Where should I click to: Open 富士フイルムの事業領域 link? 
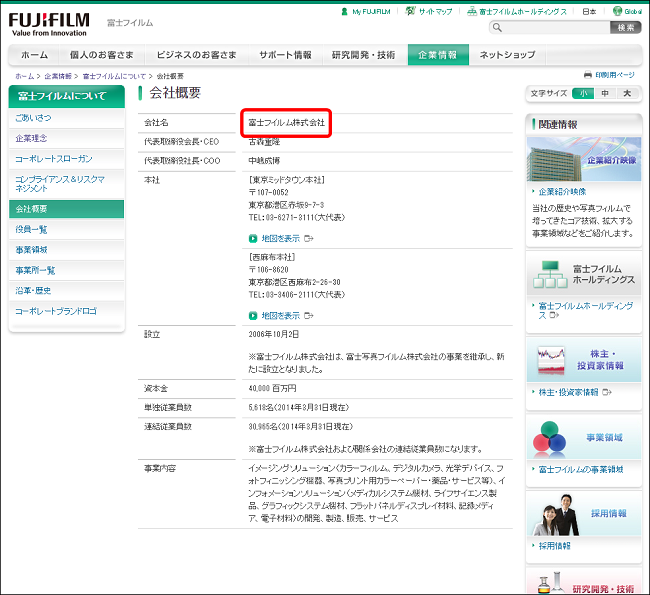pyautogui.click(x=580, y=469)
